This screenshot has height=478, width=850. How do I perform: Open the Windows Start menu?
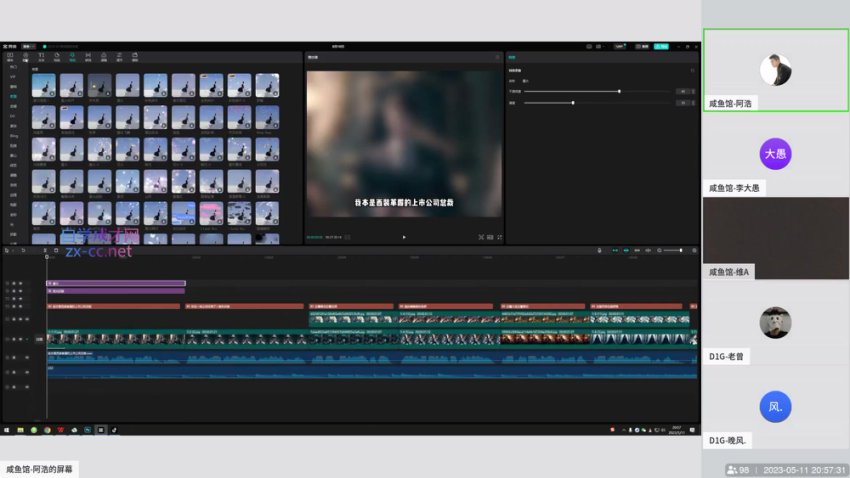click(x=6, y=430)
